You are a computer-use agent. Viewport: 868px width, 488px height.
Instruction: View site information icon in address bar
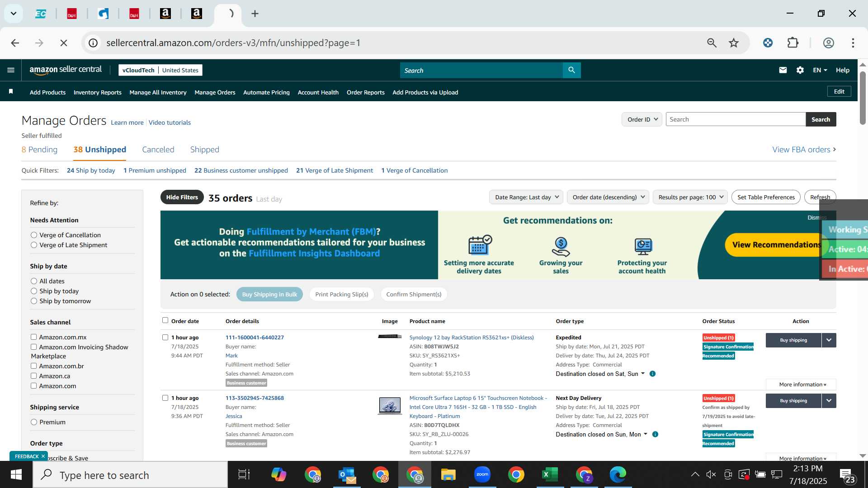[93, 43]
